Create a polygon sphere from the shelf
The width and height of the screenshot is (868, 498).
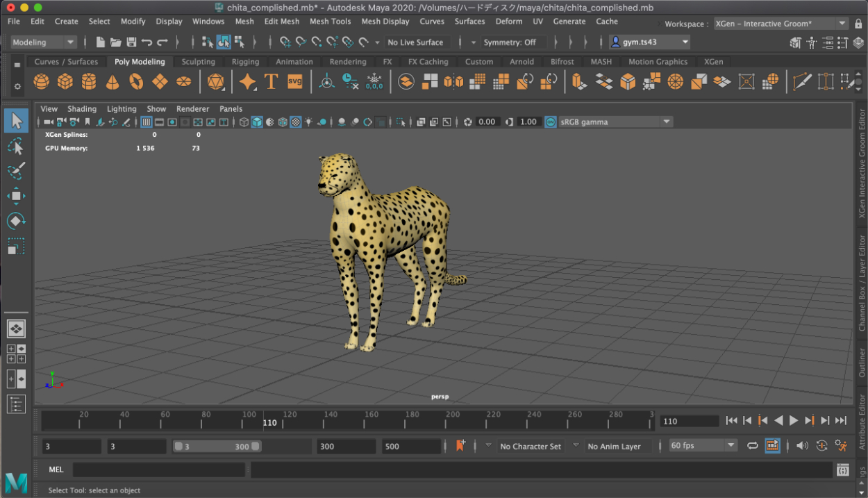[42, 82]
